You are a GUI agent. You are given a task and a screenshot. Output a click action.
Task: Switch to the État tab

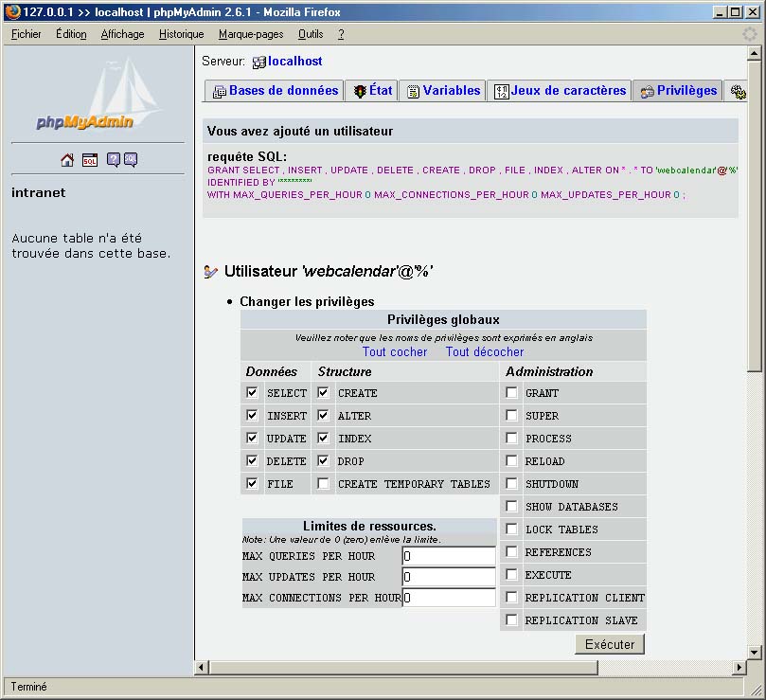click(372, 91)
